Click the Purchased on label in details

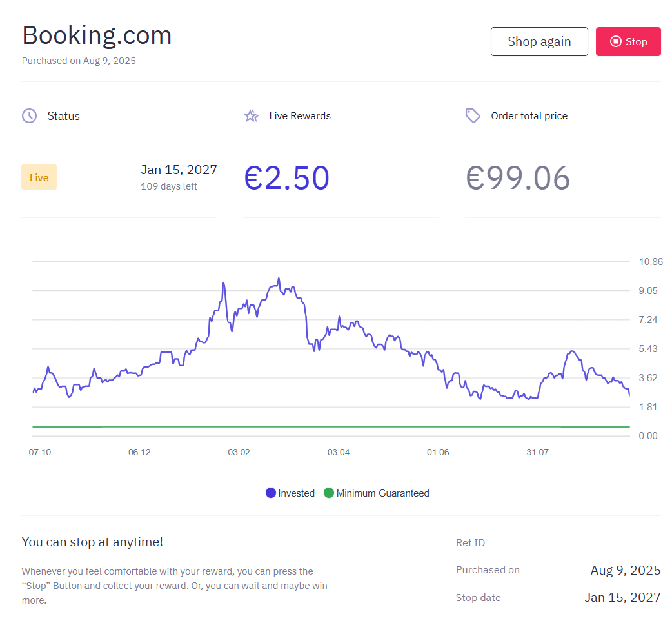(x=488, y=570)
